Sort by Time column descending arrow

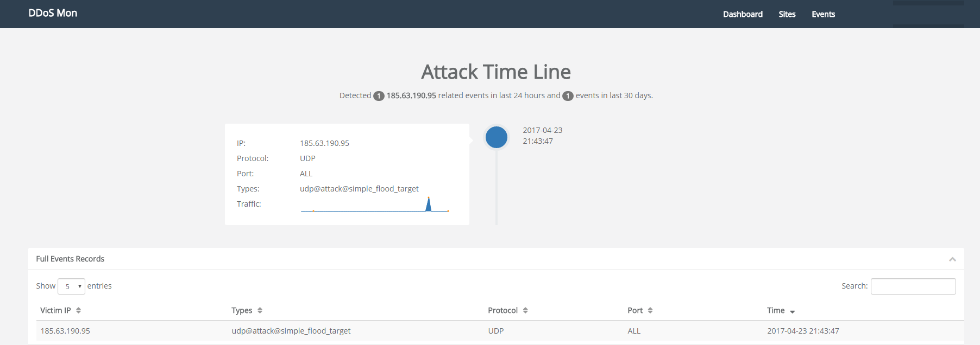point(792,311)
